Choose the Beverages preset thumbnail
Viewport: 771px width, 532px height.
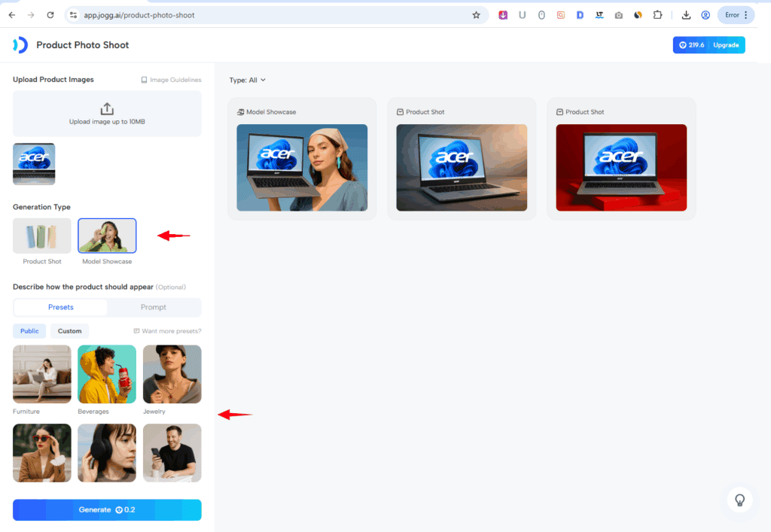pyautogui.click(x=107, y=374)
